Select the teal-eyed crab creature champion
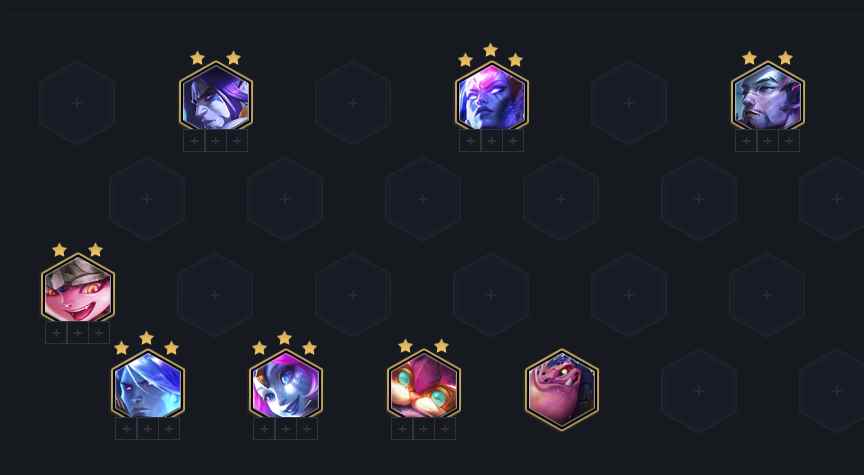Screen dimensions: 864x475 [x=423, y=386]
